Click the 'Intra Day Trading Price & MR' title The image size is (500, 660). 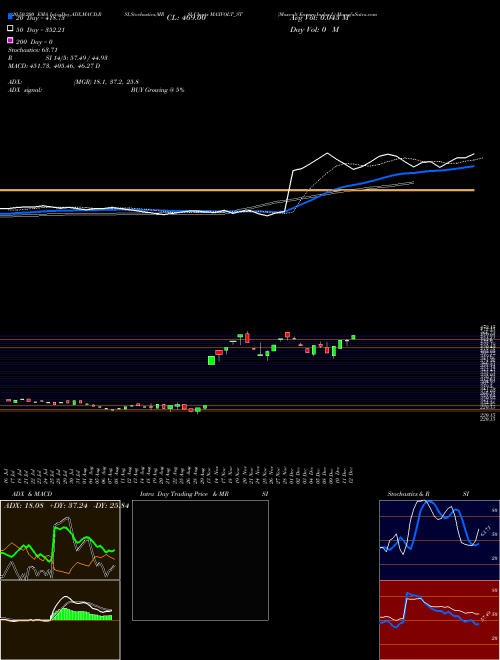(x=184, y=494)
